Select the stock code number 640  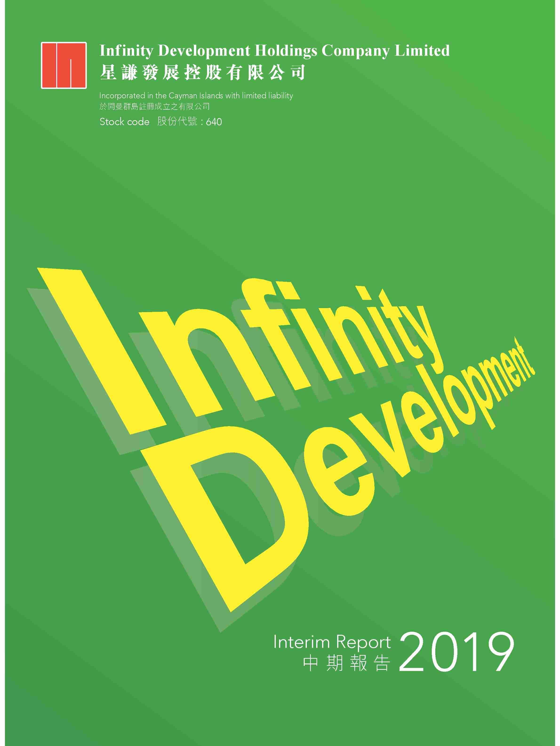click(x=214, y=122)
